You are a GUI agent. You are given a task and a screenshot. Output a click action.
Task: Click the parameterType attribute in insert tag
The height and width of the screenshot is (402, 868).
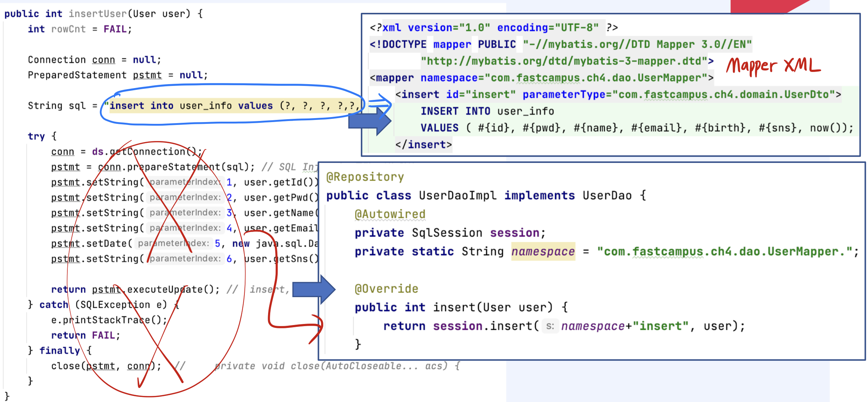pyautogui.click(x=563, y=95)
